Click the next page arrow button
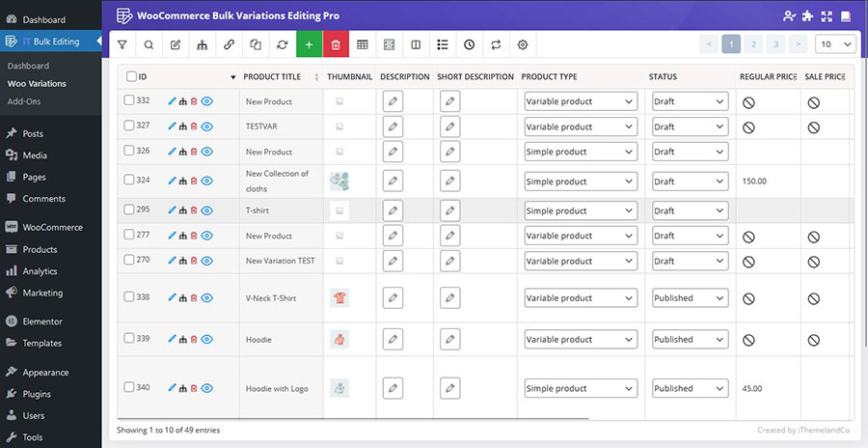 click(x=798, y=43)
